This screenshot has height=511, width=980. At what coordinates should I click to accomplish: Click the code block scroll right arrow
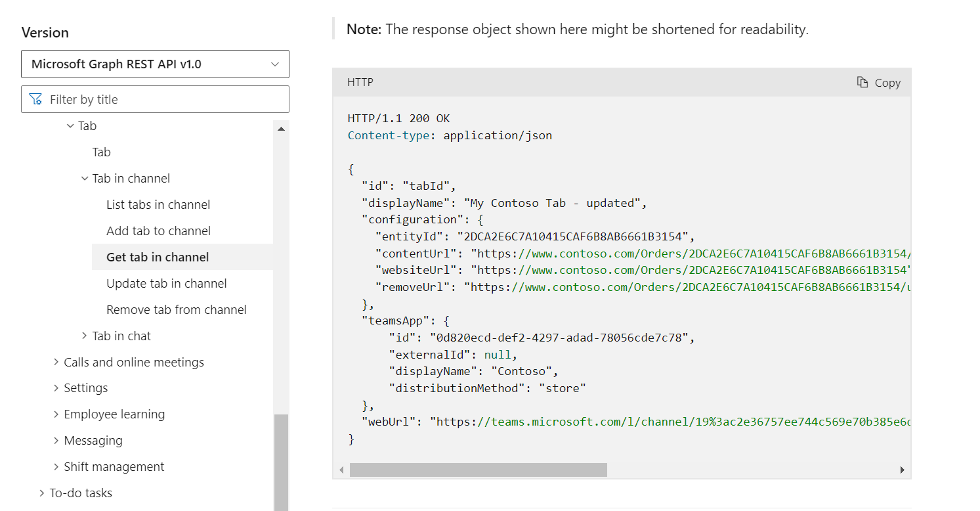point(903,470)
